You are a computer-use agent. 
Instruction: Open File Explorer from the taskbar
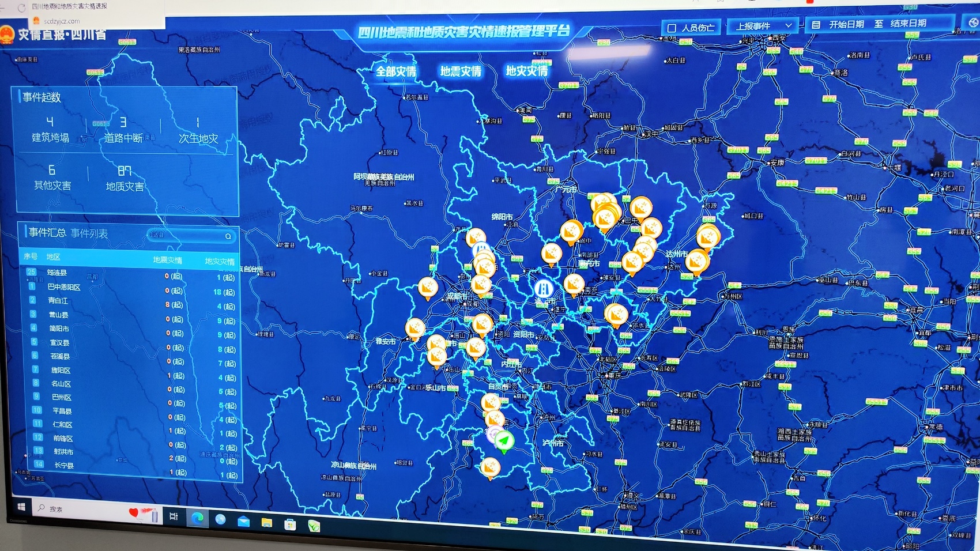(266, 523)
